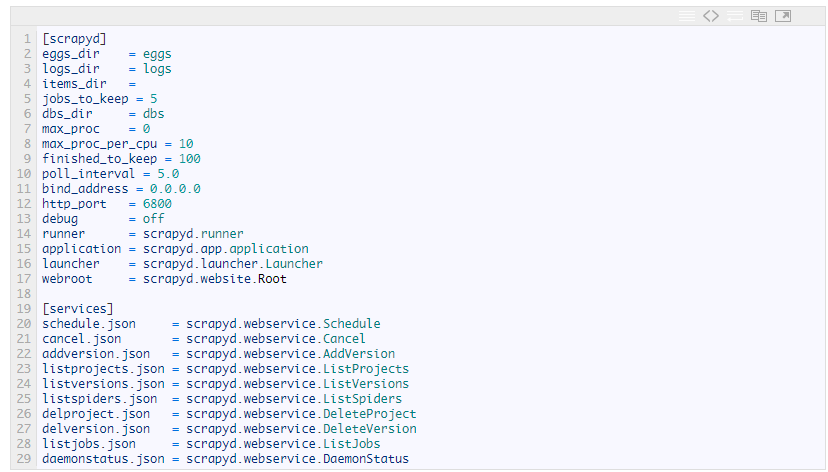Click 'scrapyd.webservice.ListSpiders' value

pos(294,399)
